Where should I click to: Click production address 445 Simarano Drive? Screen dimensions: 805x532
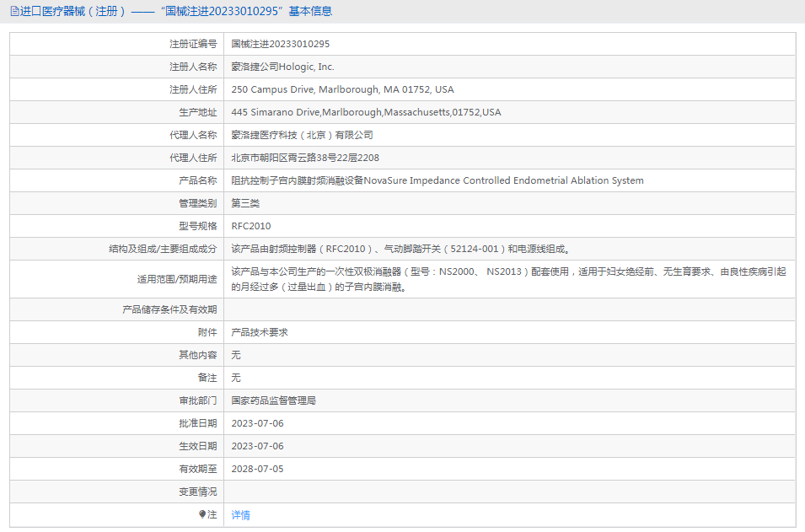(x=366, y=112)
